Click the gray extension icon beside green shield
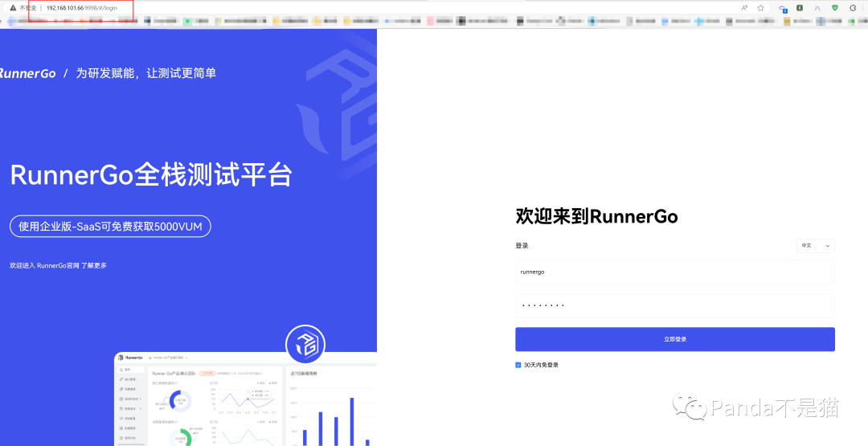The image size is (868, 446). click(x=817, y=8)
